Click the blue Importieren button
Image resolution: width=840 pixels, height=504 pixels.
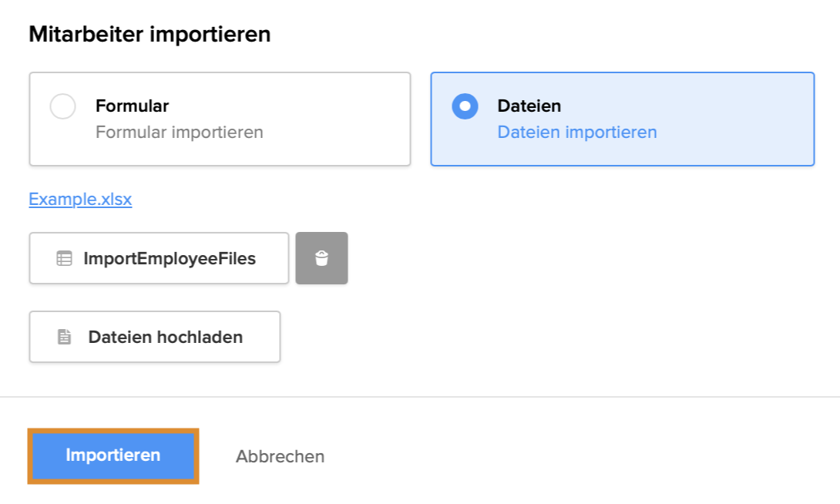(113, 455)
